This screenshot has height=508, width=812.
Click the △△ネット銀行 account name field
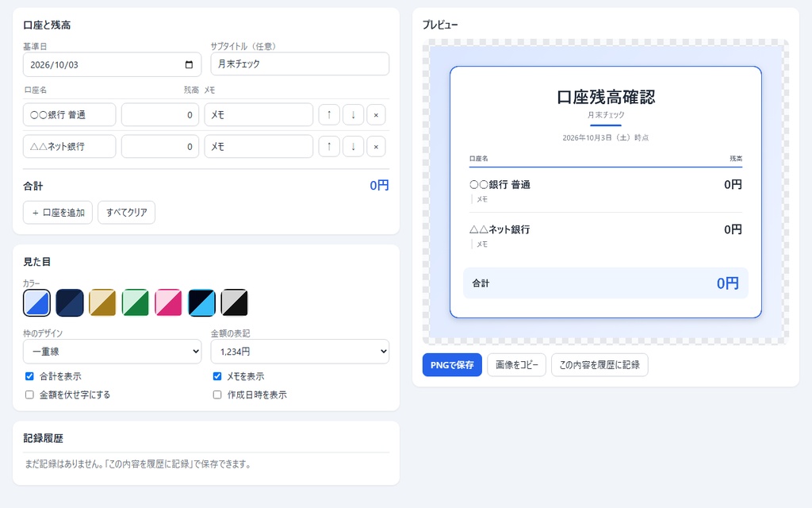70,146
